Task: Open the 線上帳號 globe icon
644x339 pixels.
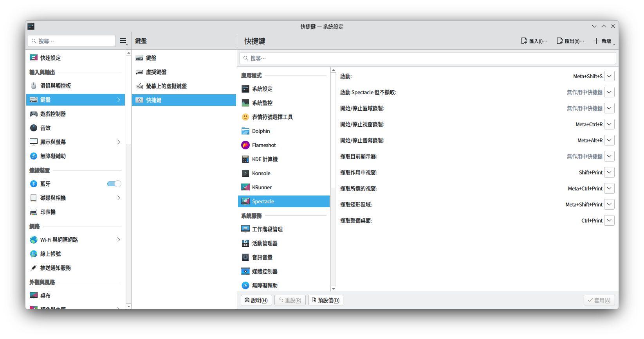Action: click(34, 254)
